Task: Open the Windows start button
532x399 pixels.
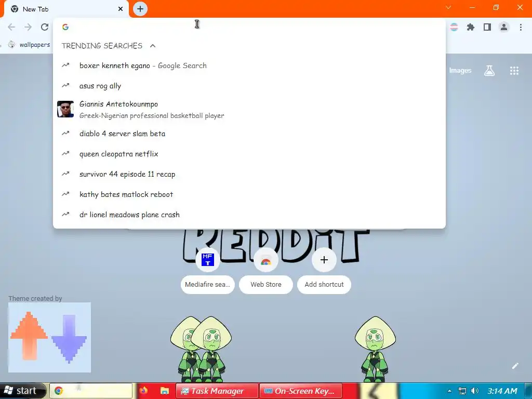Action: (22, 391)
